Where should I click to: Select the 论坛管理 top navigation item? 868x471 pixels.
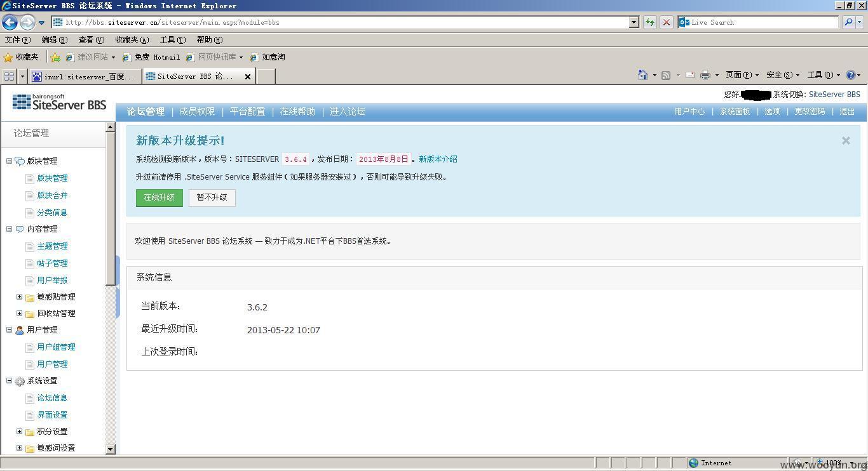(x=146, y=112)
